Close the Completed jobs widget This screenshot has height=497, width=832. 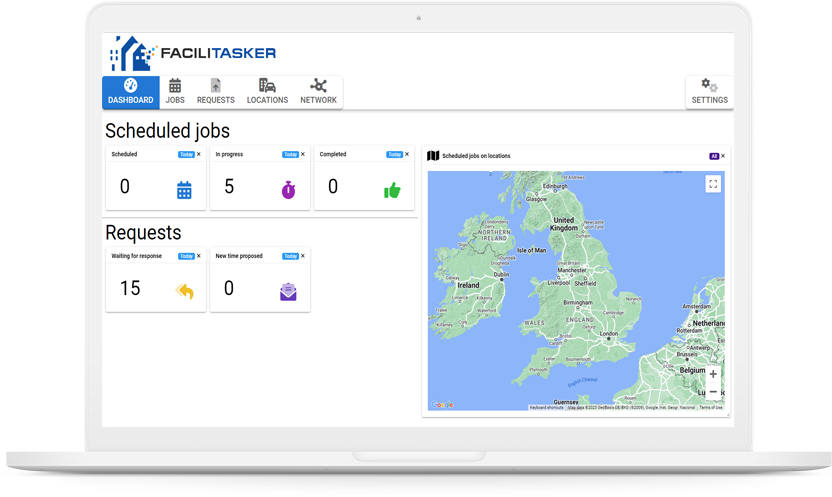407,154
